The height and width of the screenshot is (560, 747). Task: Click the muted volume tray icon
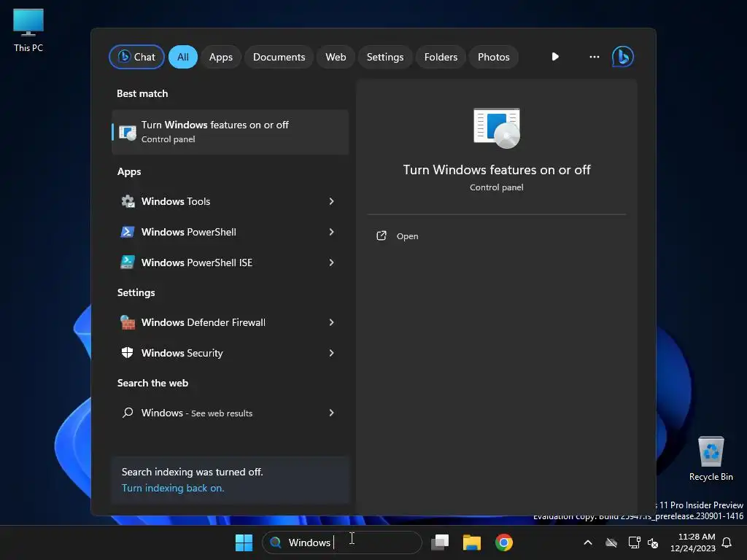click(x=653, y=542)
